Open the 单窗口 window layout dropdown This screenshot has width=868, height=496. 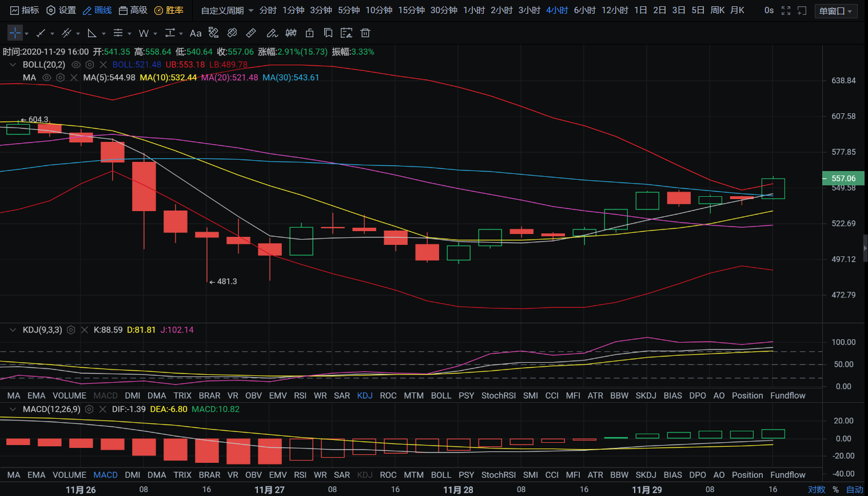835,11
